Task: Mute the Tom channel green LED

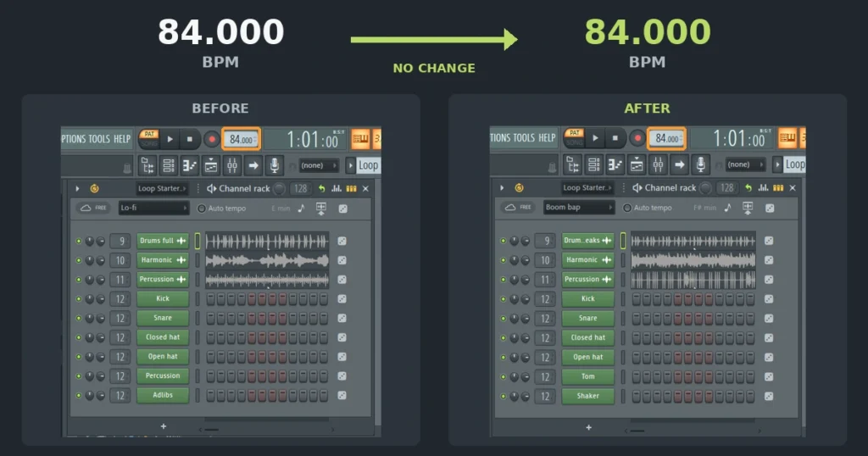Action: click(x=504, y=377)
